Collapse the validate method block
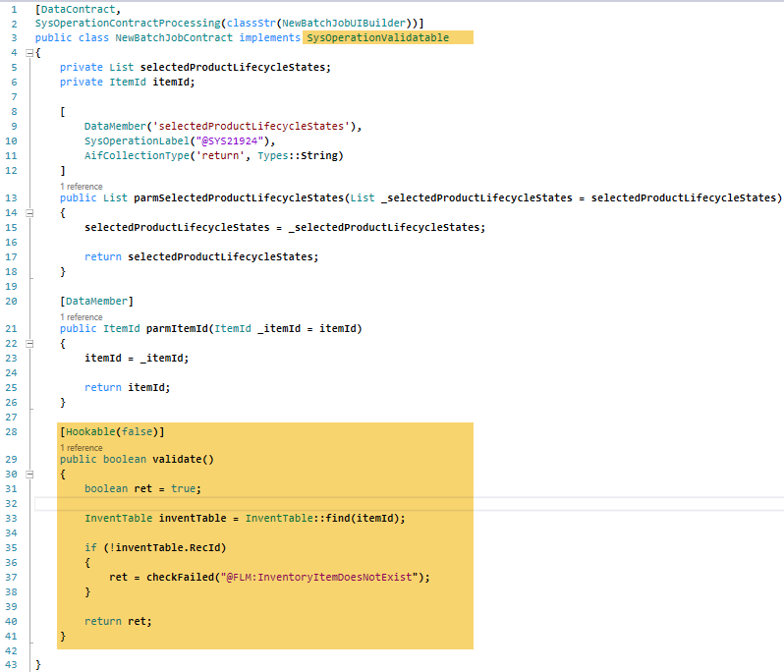The height and width of the screenshot is (672, 784). (x=29, y=475)
